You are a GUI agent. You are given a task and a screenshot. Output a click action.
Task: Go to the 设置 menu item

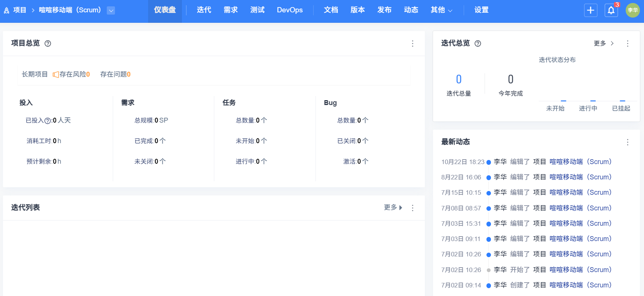pos(481,10)
